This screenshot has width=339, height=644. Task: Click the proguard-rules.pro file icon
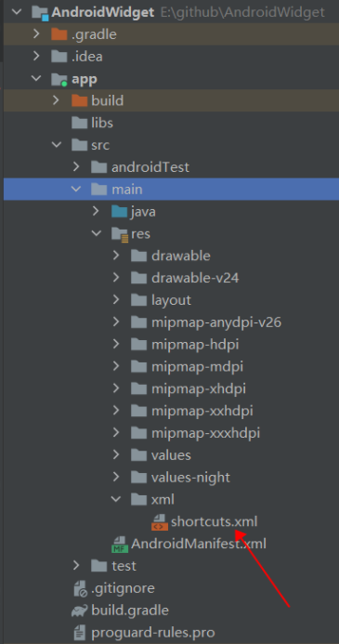pos(81,632)
